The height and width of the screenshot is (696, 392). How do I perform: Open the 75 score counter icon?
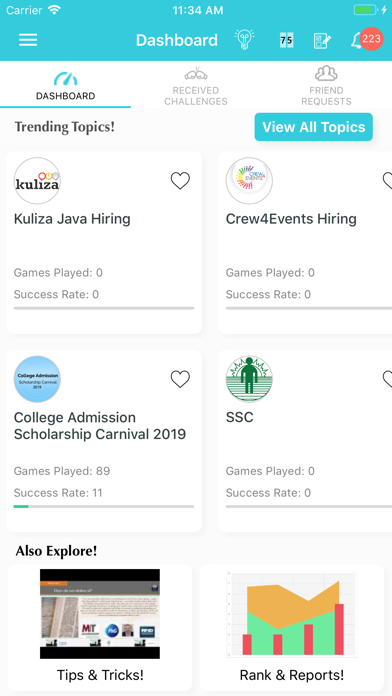pyautogui.click(x=286, y=40)
